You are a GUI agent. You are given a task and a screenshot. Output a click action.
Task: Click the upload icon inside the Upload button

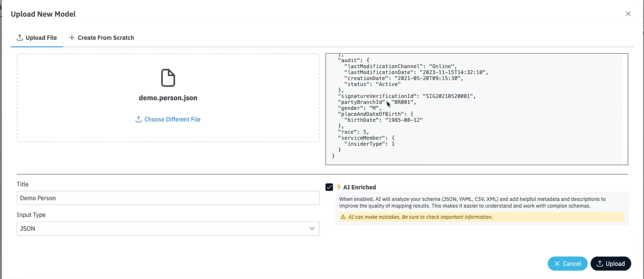pos(600,264)
